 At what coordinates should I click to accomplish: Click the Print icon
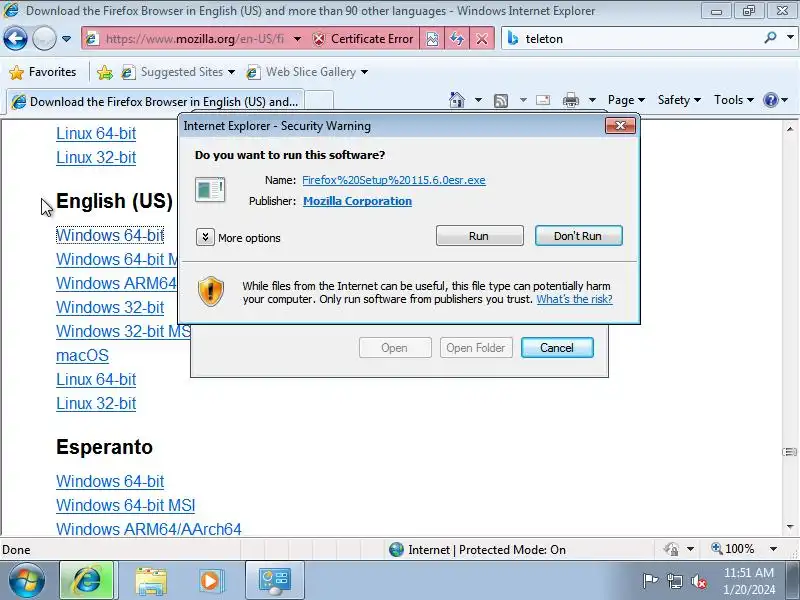570,100
